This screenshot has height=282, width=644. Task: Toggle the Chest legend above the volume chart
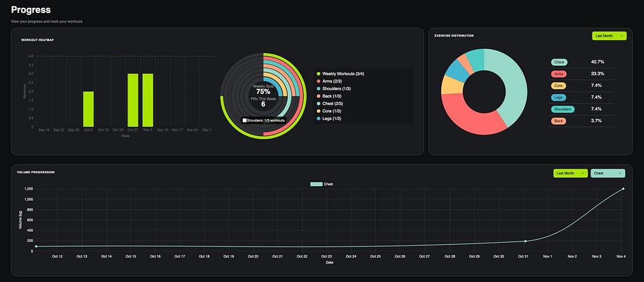coord(321,184)
